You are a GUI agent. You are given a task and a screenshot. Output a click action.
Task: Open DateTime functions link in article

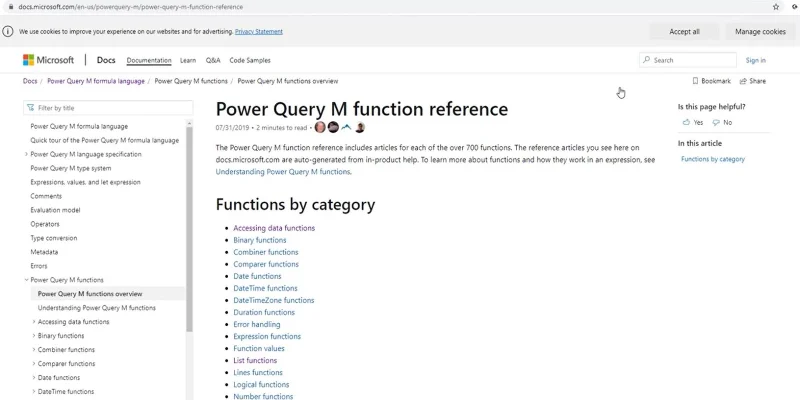pyautogui.click(x=265, y=288)
